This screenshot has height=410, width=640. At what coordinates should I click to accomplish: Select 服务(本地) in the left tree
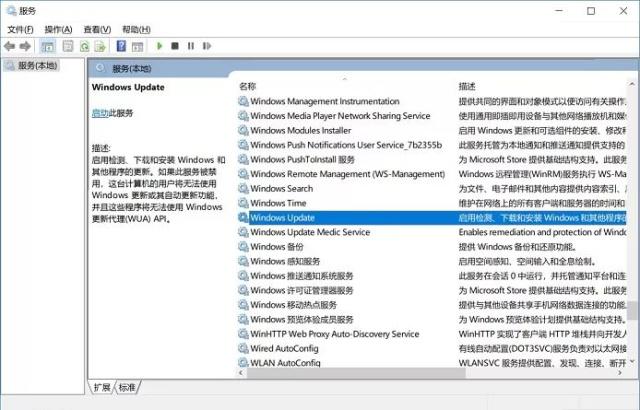(32, 66)
